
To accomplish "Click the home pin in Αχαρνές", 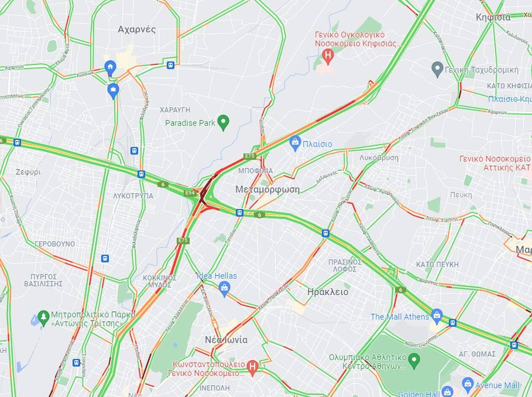I will 110,67.
